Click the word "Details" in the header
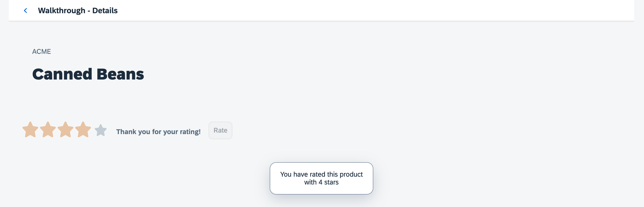 point(105,11)
